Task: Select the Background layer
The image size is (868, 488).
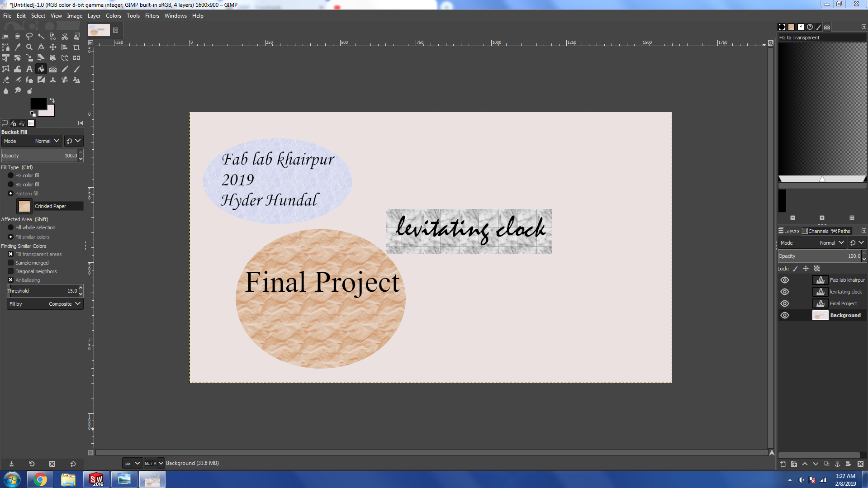Action: tap(822, 315)
